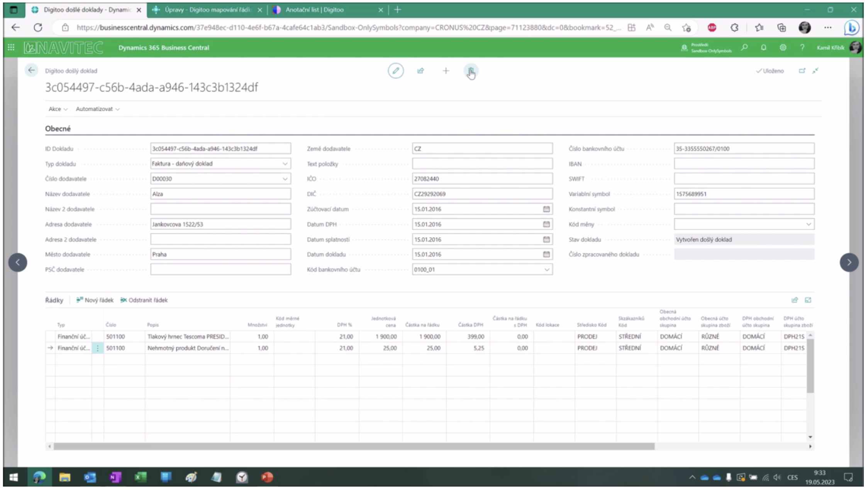
Task: Expand the Kód měny dropdown
Action: (x=809, y=224)
